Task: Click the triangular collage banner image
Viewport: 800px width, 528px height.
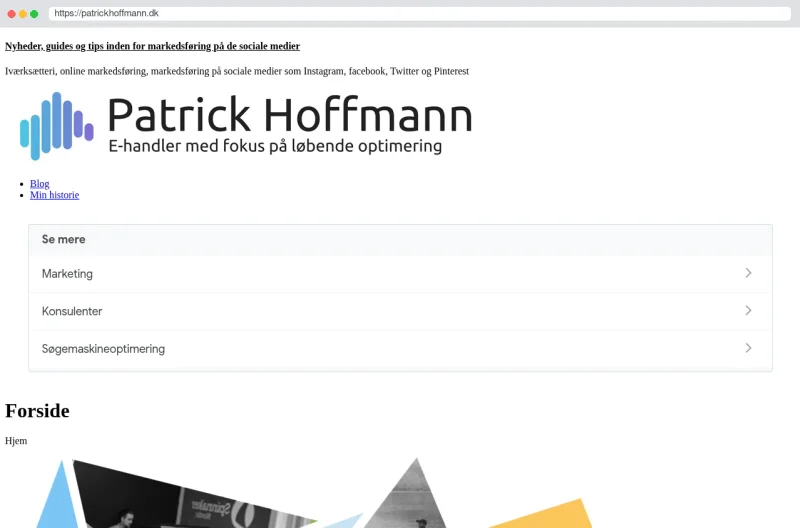Action: tap(314, 493)
